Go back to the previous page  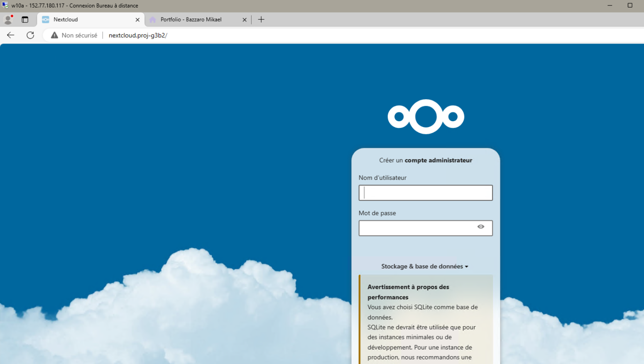[x=11, y=35]
